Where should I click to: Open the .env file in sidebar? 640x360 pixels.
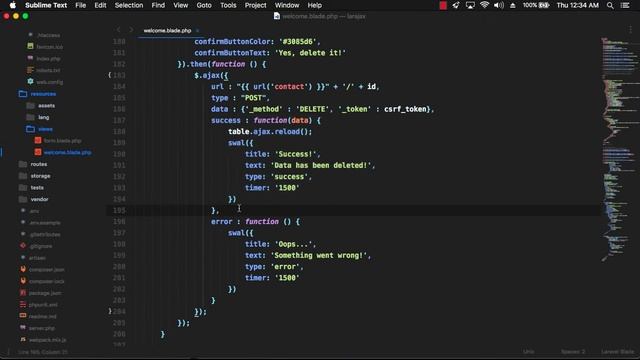tap(34, 211)
